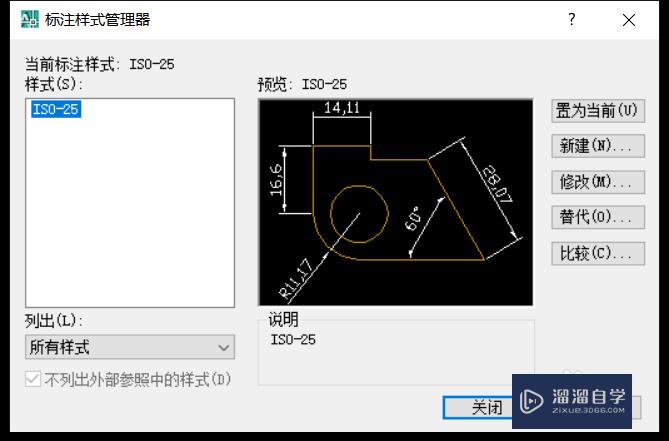Click the 置为当前(U) button
669x441 pixels.
point(598,111)
